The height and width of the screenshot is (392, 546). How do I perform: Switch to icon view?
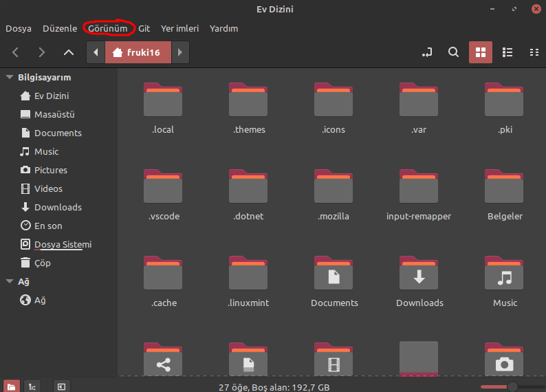(481, 52)
